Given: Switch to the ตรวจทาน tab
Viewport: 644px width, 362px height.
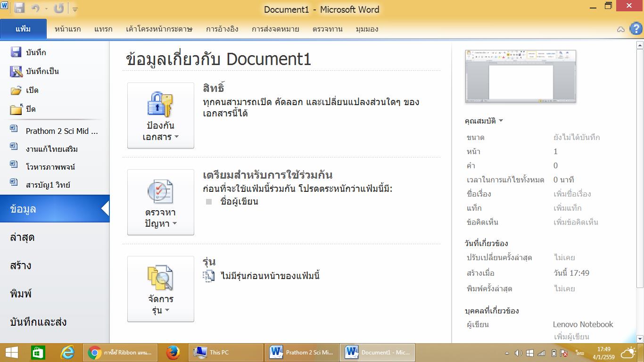Looking at the screenshot, I should coord(327,29).
